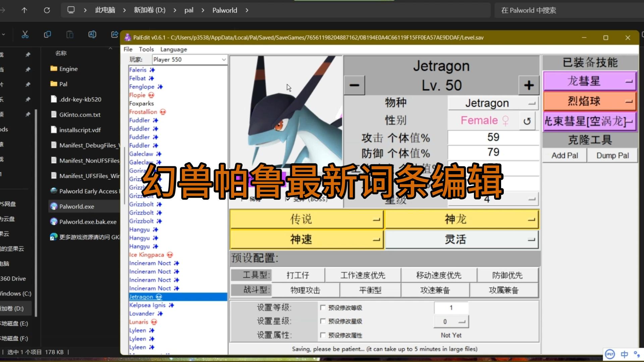The width and height of the screenshot is (644, 362).
Task: Open the 神速 passive skill dropdown
Action: coord(307,240)
